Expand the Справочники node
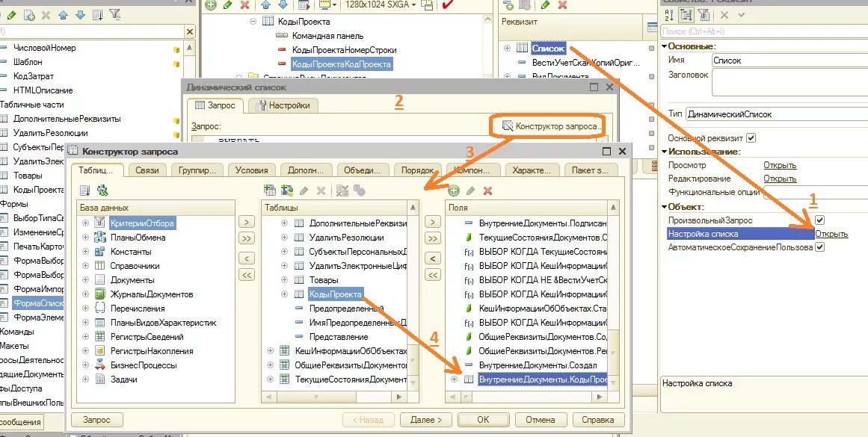Image resolution: width=868 pixels, height=437 pixels. [x=85, y=265]
